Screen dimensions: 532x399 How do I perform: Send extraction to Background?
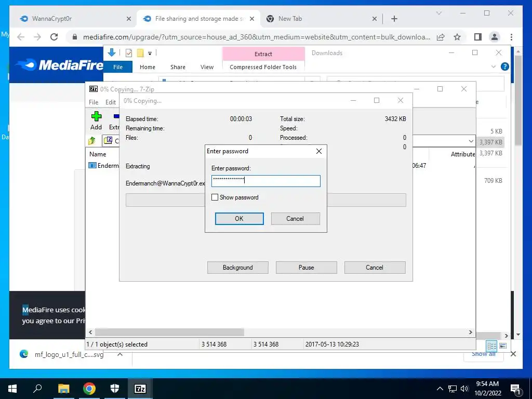(237, 268)
